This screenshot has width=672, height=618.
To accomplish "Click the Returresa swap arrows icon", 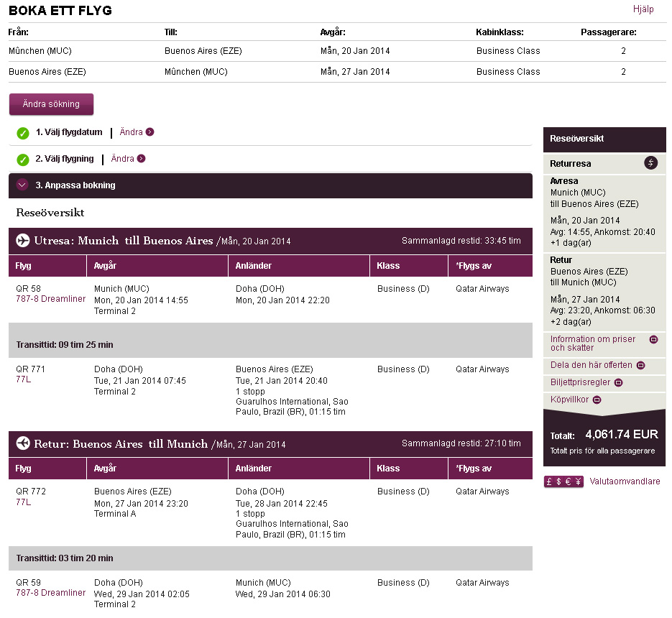I will (650, 163).
